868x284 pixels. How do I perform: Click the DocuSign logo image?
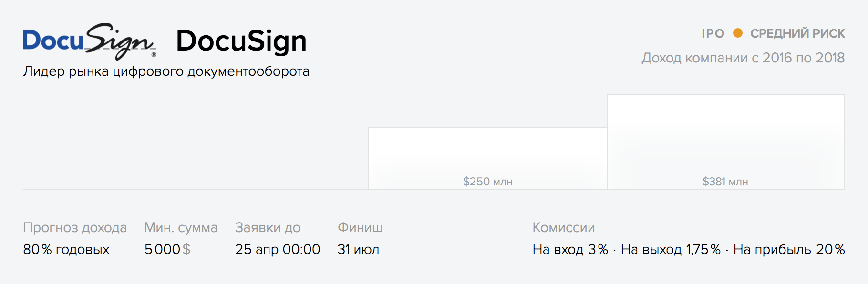[90, 41]
